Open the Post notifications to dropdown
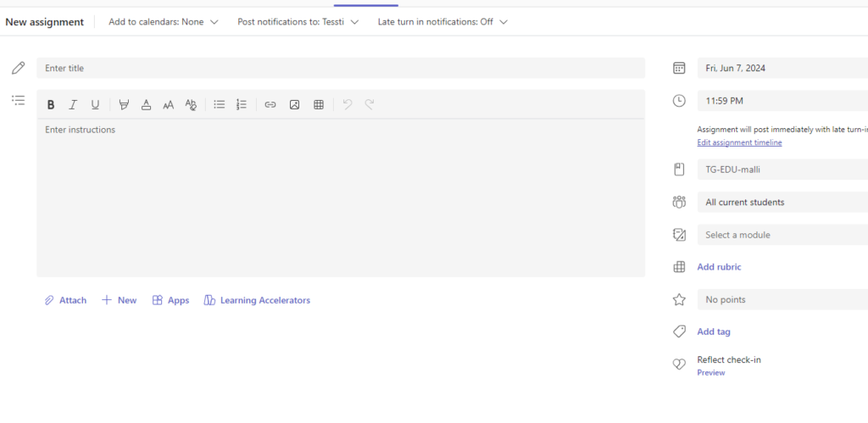868x423 pixels. [x=298, y=22]
